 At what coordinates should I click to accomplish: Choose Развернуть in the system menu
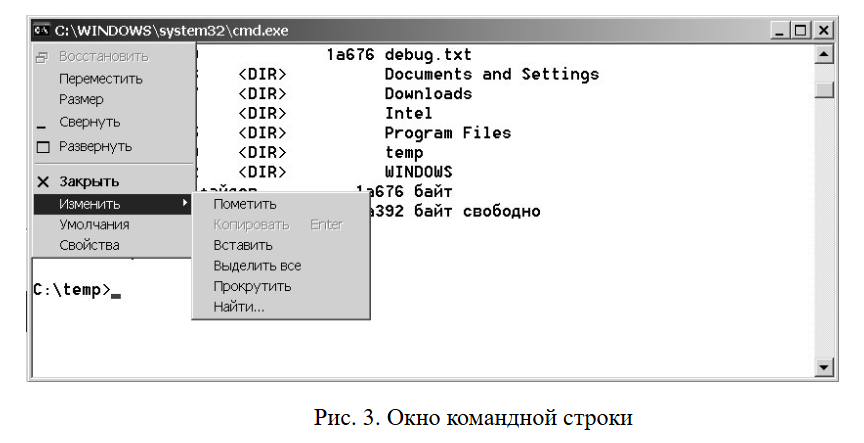(x=95, y=146)
